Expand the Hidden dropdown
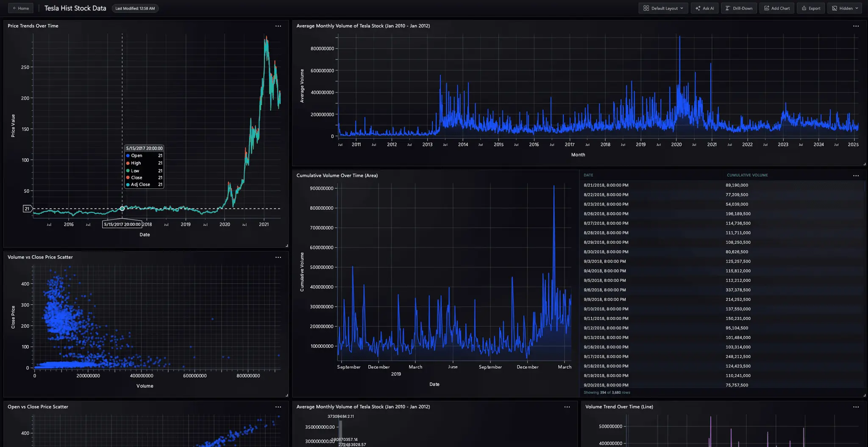Viewport: 868px width, 447px height. [x=845, y=8]
